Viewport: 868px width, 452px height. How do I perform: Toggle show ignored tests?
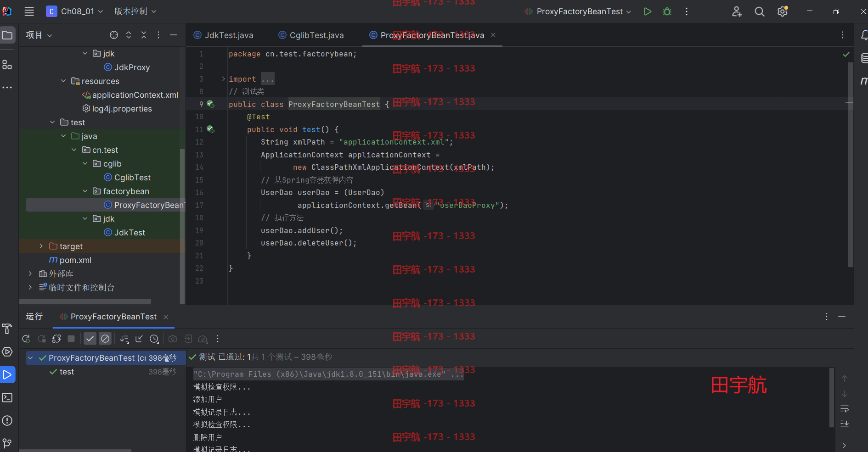[105, 339]
